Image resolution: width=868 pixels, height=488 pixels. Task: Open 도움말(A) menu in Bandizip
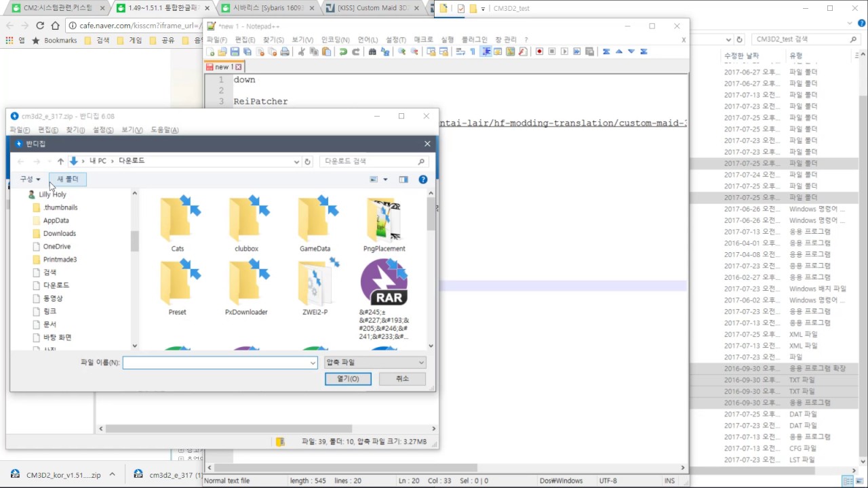[164, 130]
